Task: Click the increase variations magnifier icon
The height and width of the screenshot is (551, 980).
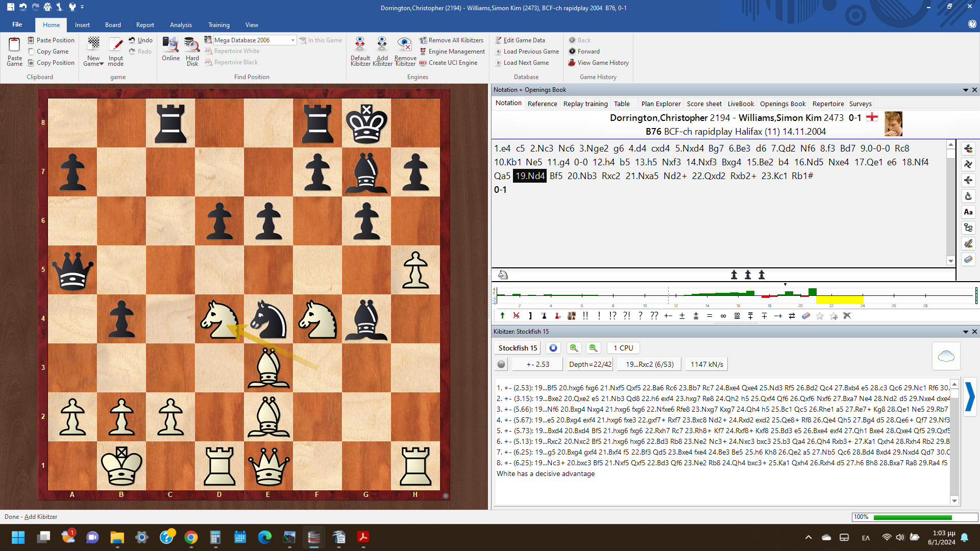Action: click(x=574, y=348)
